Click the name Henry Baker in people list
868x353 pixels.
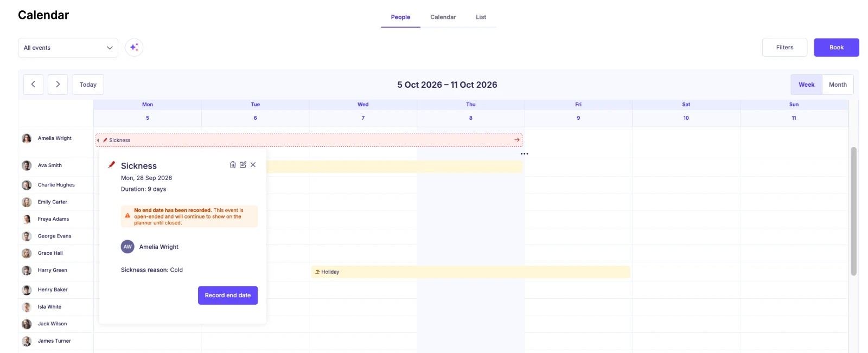[53, 290]
